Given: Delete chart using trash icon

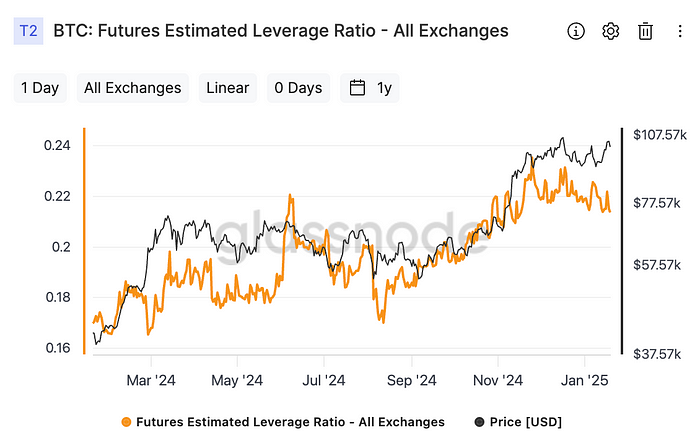Looking at the screenshot, I should click(x=645, y=31).
